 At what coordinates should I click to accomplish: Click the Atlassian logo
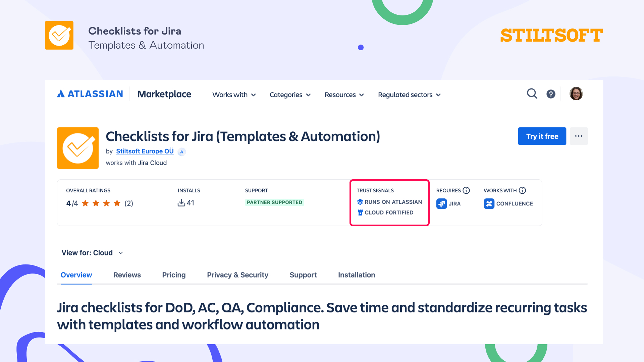pyautogui.click(x=90, y=94)
